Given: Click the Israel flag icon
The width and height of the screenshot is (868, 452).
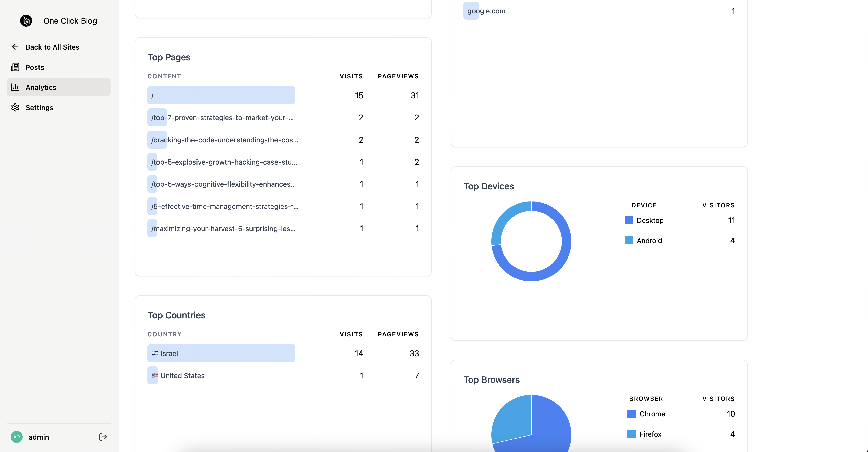Looking at the screenshot, I should click(x=155, y=353).
